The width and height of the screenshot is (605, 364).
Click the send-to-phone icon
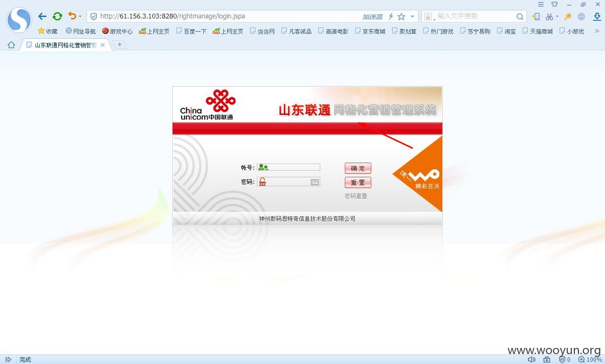click(x=535, y=17)
